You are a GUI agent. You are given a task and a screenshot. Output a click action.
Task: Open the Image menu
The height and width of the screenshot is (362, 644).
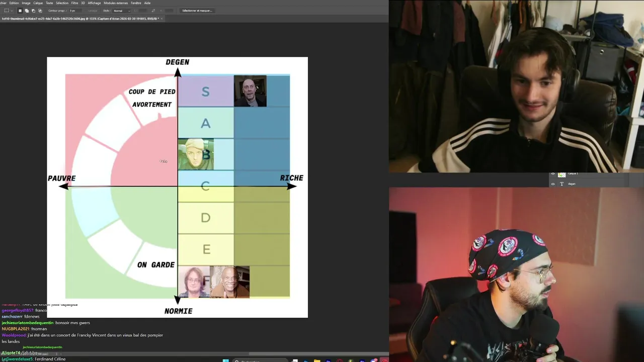click(26, 3)
